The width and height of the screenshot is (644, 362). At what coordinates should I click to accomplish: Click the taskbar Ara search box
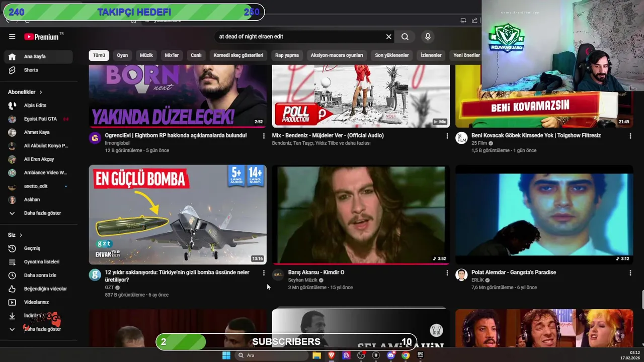[x=272, y=355]
